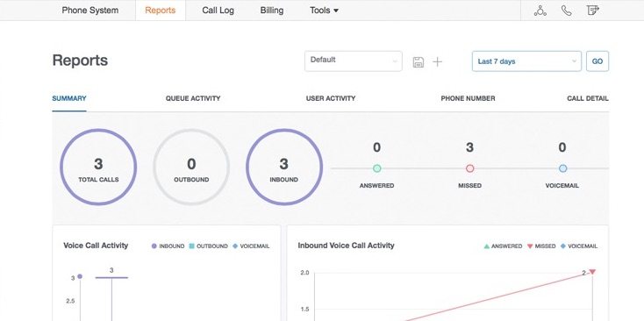Image resolution: width=644 pixels, height=321 pixels.
Task: Open the network diagram icon in top bar
Action: tap(540, 11)
